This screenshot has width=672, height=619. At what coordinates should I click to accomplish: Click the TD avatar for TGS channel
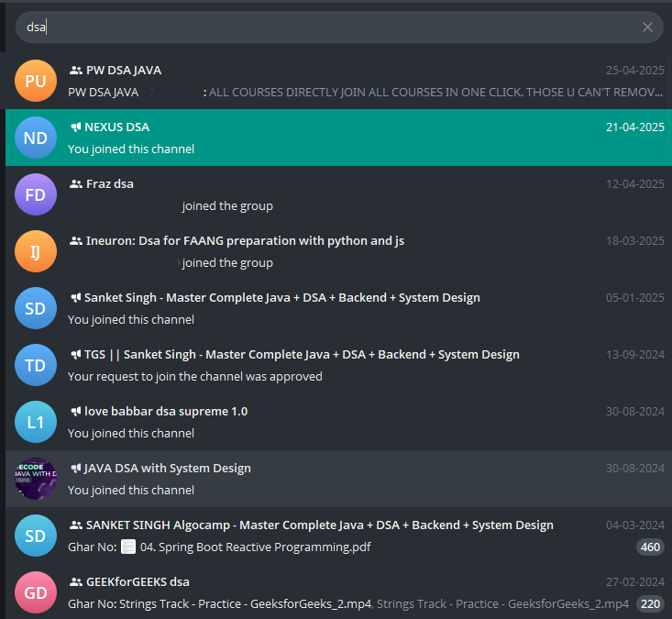tap(36, 365)
